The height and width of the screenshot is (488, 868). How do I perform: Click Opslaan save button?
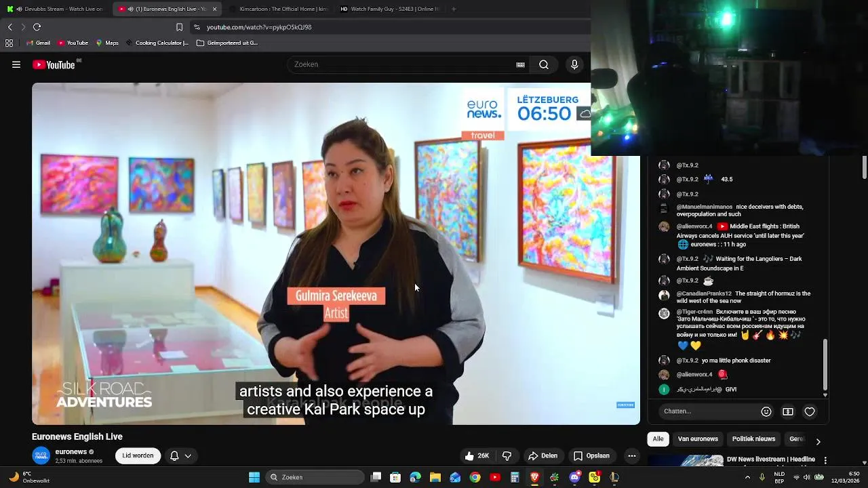click(591, 455)
